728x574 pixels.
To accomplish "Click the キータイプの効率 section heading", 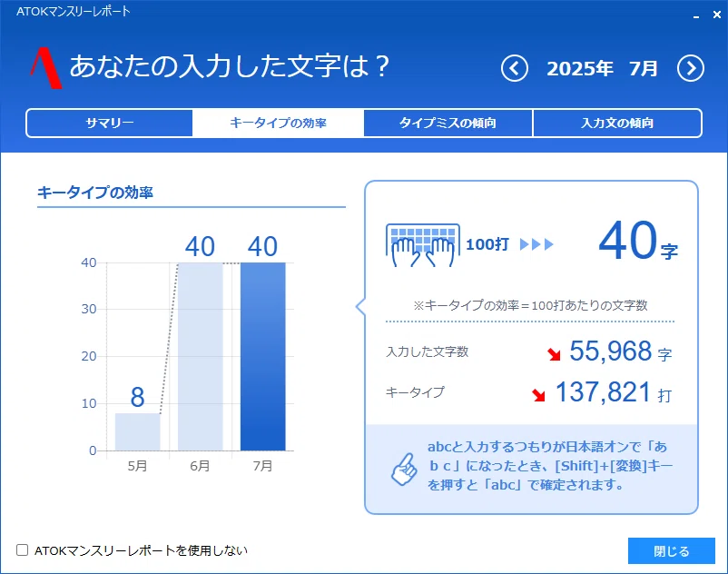I will tap(95, 193).
